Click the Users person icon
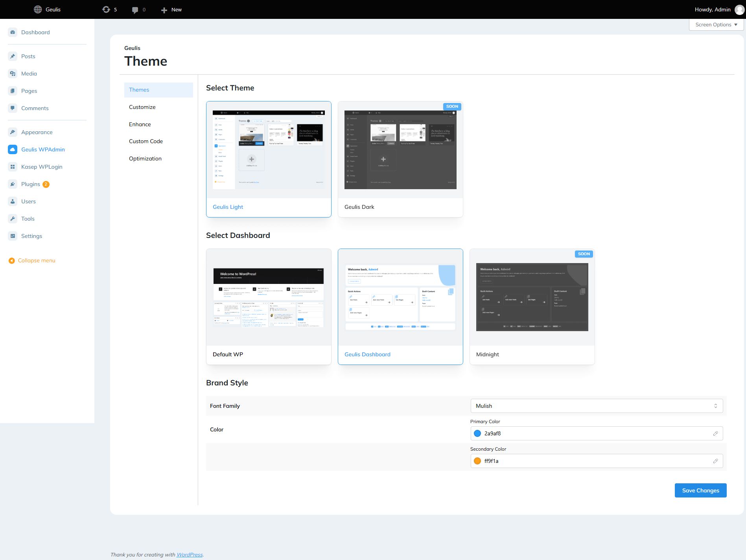Image resolution: width=746 pixels, height=560 pixels. 13,201
